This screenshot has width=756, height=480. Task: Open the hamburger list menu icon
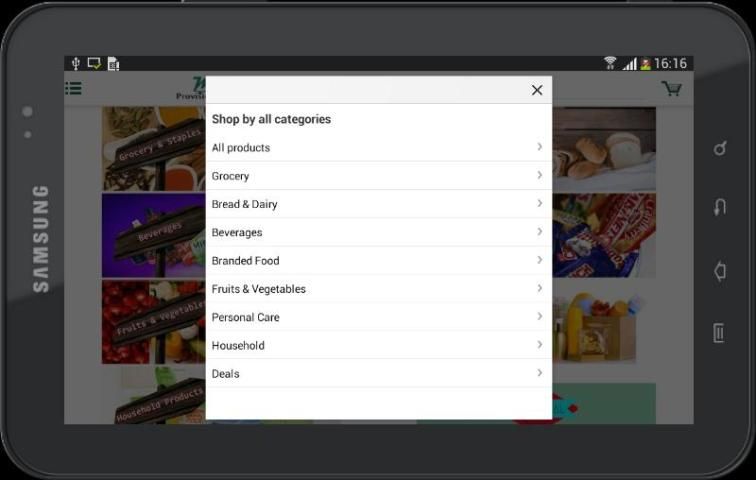(74, 88)
